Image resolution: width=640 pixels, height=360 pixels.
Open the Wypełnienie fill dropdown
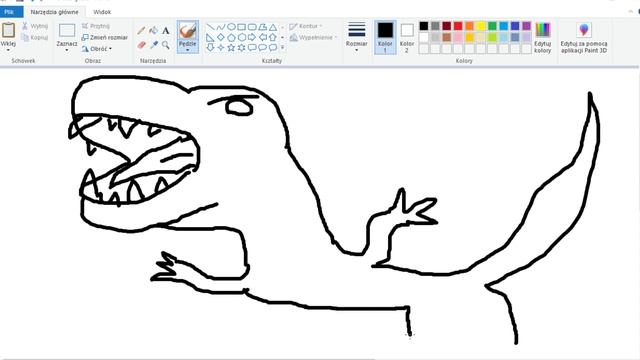coord(313,38)
